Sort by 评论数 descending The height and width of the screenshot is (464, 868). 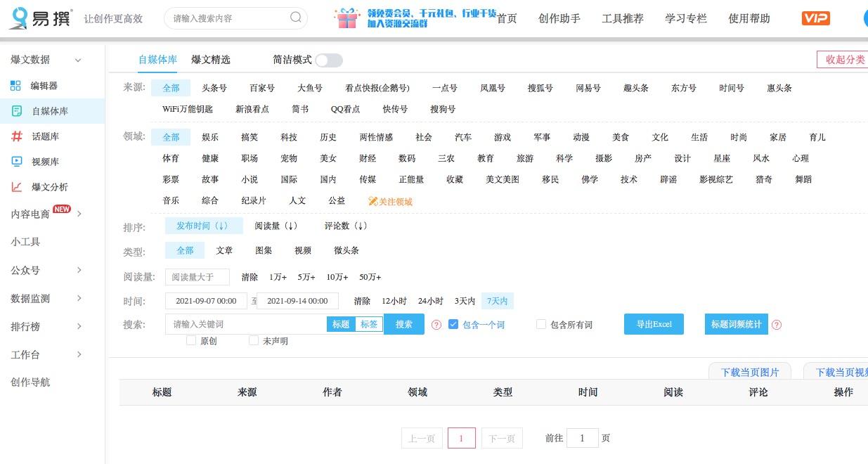click(x=346, y=226)
